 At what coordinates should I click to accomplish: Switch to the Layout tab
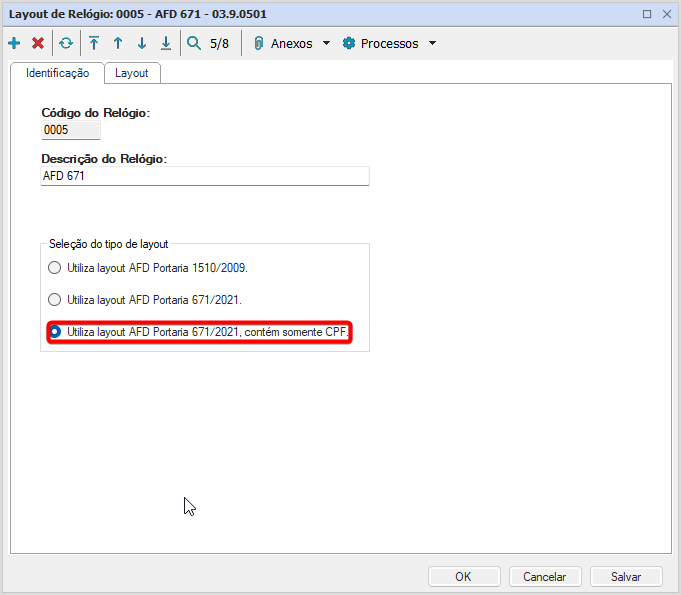(x=132, y=73)
